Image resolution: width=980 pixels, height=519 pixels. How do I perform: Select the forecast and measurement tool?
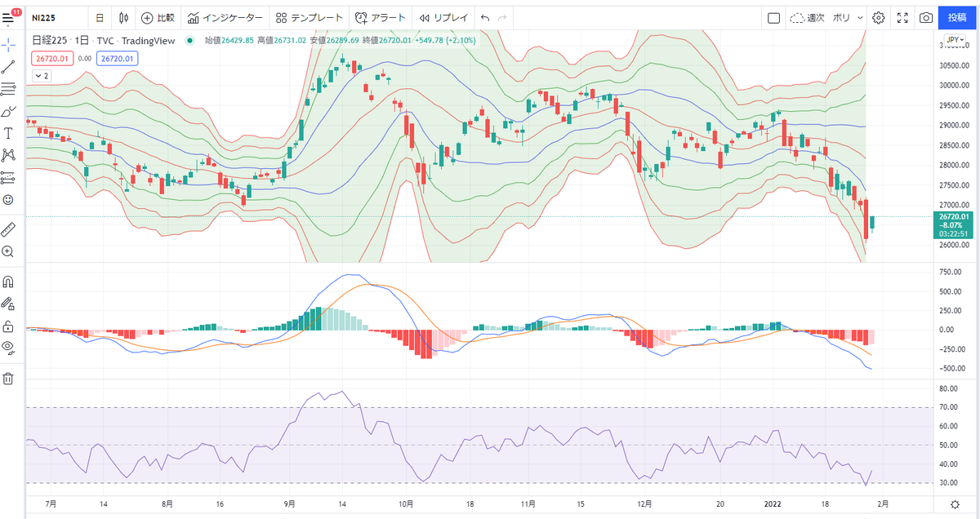coord(8,176)
